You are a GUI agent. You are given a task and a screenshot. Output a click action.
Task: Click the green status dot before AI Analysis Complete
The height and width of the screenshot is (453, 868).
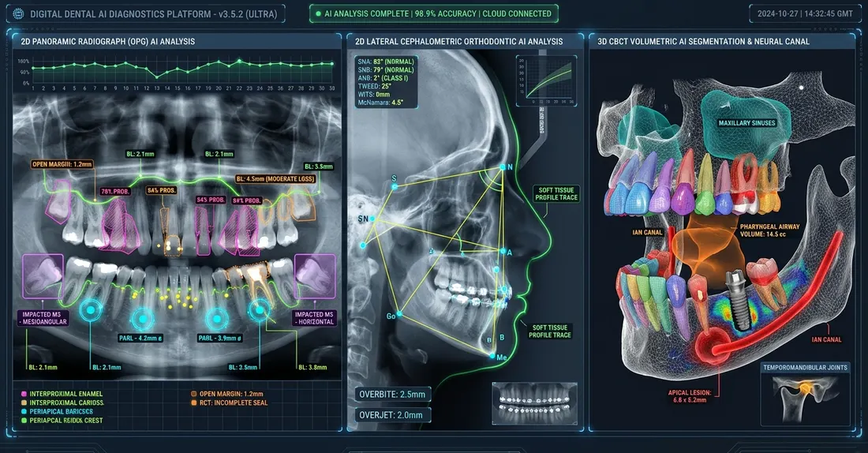318,13
